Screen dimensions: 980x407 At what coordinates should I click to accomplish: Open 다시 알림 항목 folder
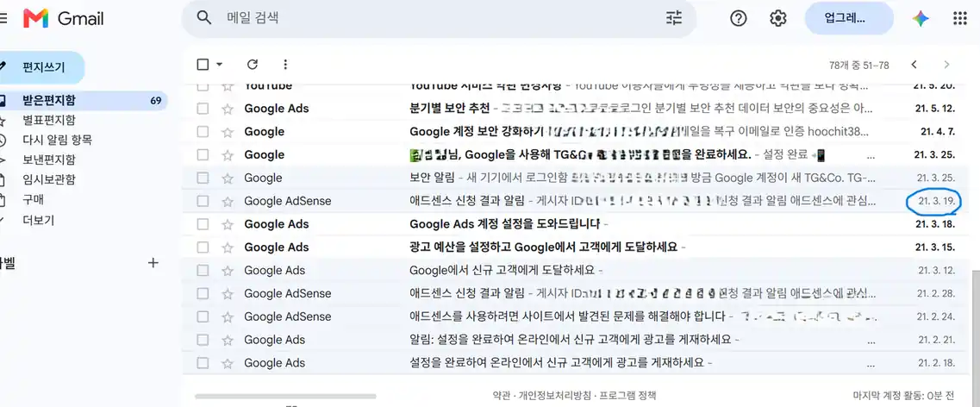click(x=58, y=140)
